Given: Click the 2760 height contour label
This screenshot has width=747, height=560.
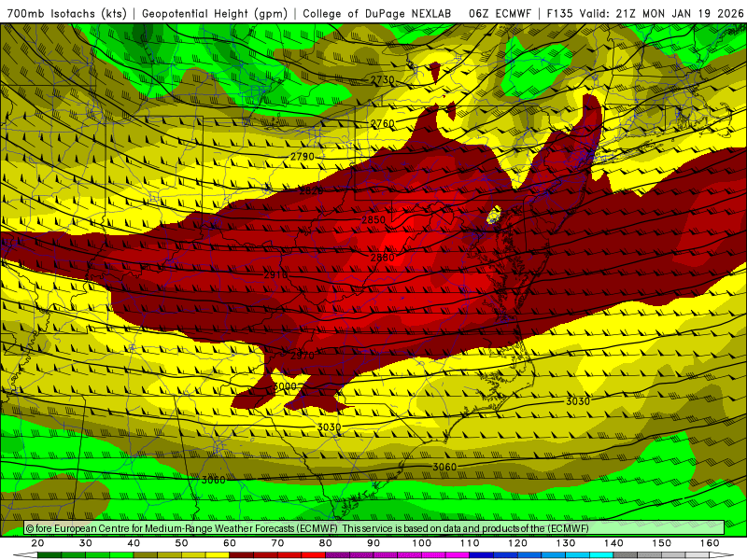Looking at the screenshot, I should point(383,124).
